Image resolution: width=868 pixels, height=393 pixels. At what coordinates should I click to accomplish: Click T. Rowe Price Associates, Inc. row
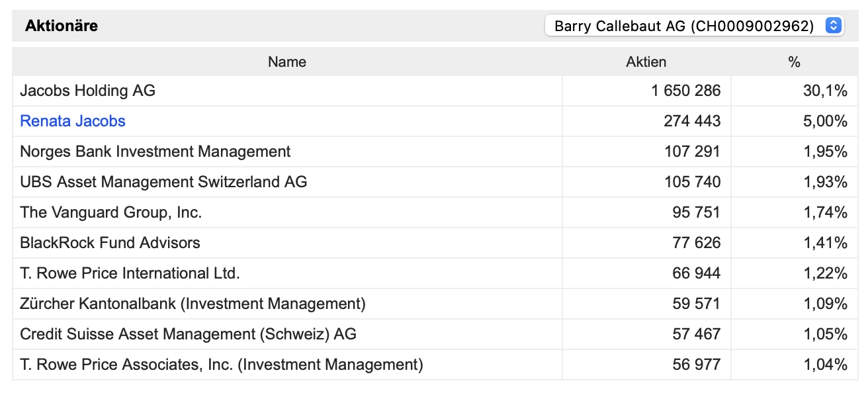click(x=222, y=365)
